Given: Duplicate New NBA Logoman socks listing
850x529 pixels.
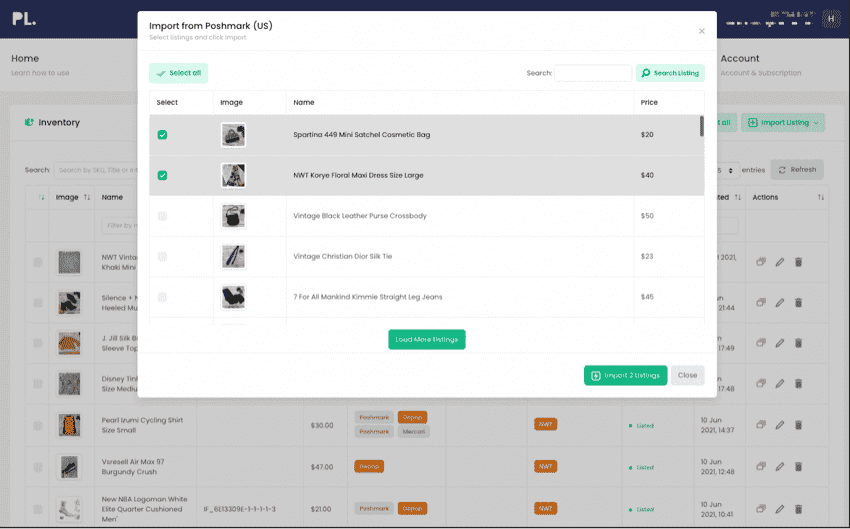Looking at the screenshot, I should click(761, 509).
